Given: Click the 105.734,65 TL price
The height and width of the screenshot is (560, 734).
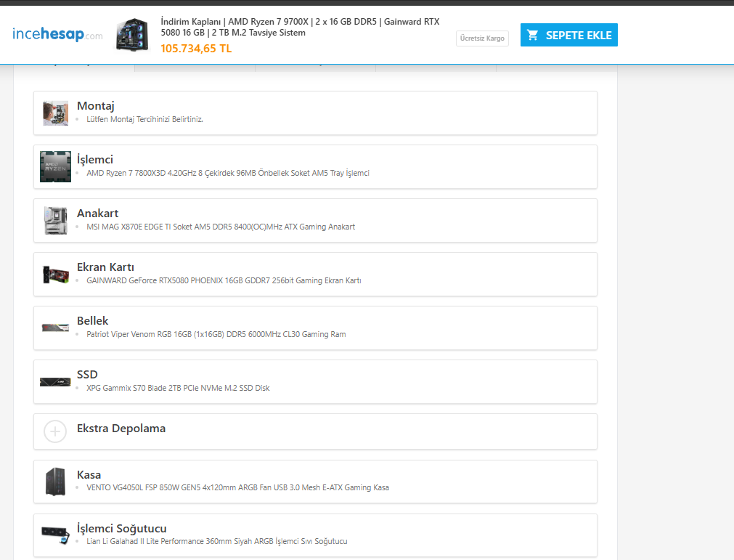Looking at the screenshot, I should pos(196,49).
